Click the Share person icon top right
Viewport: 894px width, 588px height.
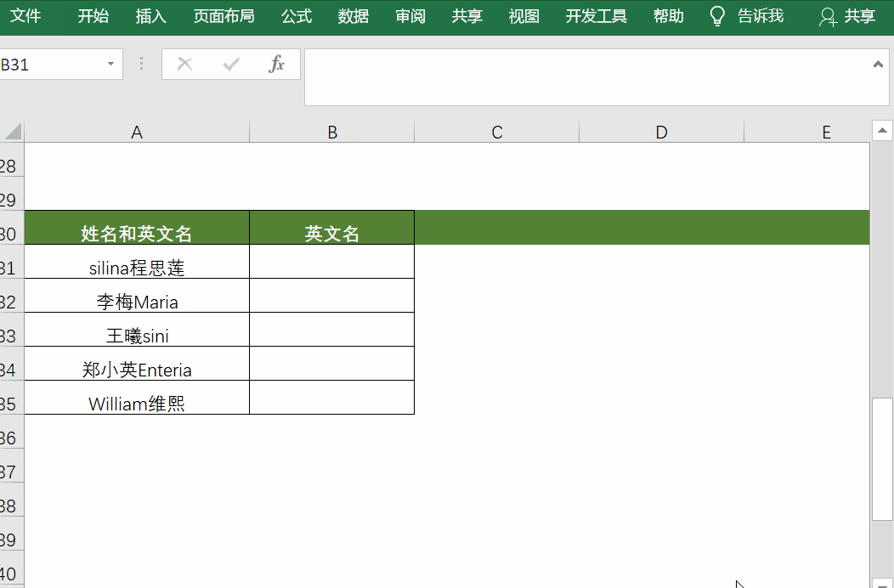(x=827, y=16)
